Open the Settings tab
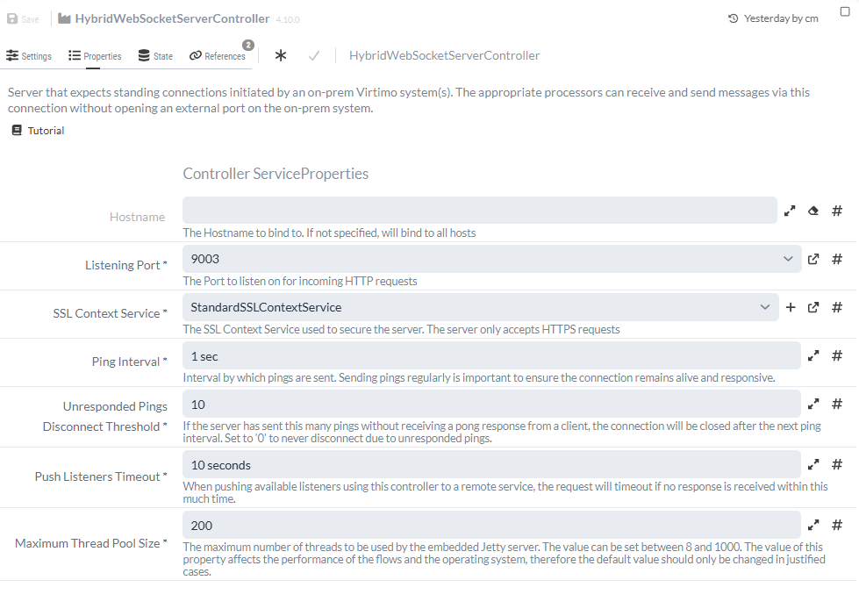This screenshot has height=616, width=859. click(28, 56)
